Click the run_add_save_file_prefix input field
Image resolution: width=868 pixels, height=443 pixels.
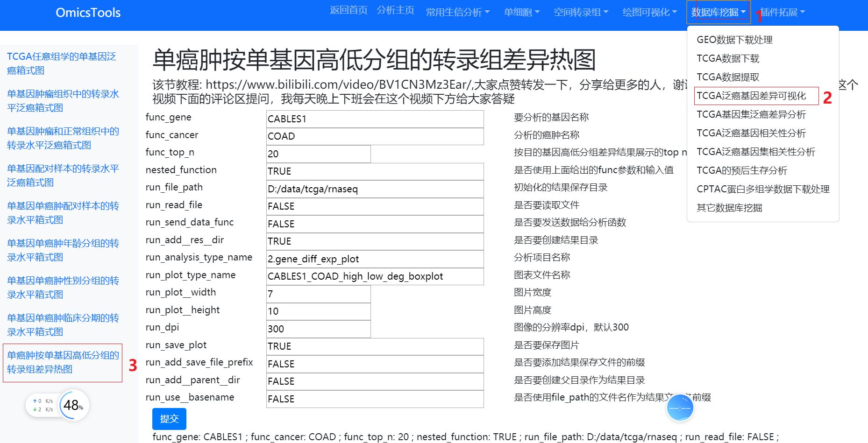coord(375,364)
